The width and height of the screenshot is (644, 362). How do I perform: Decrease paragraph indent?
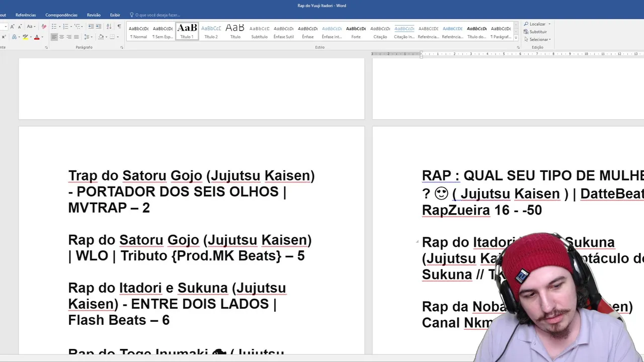point(91,26)
